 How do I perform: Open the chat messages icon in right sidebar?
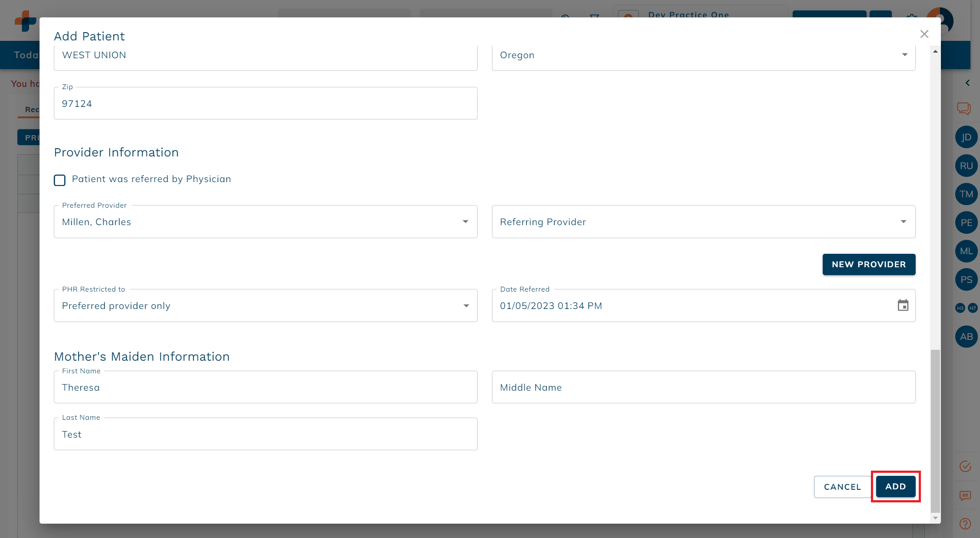[x=965, y=109]
